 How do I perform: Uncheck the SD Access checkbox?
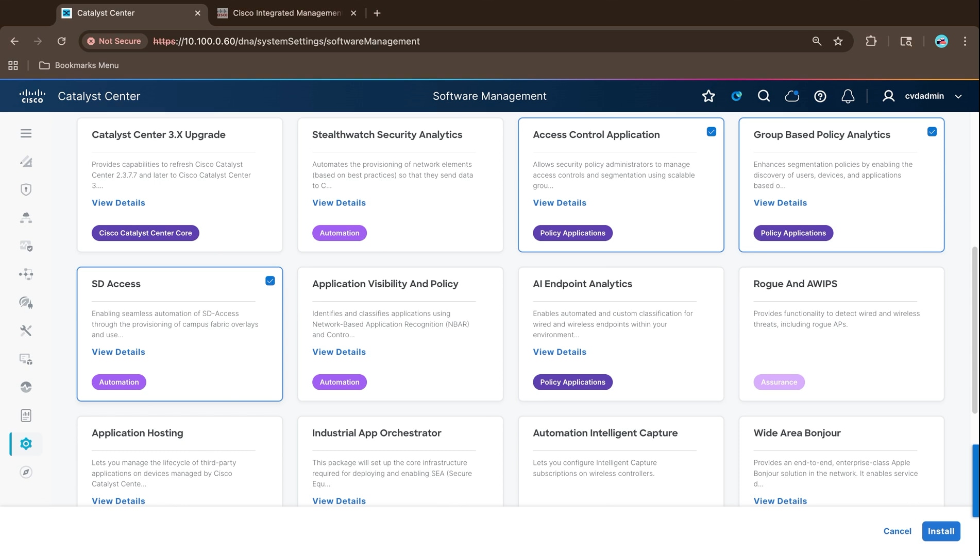270,281
